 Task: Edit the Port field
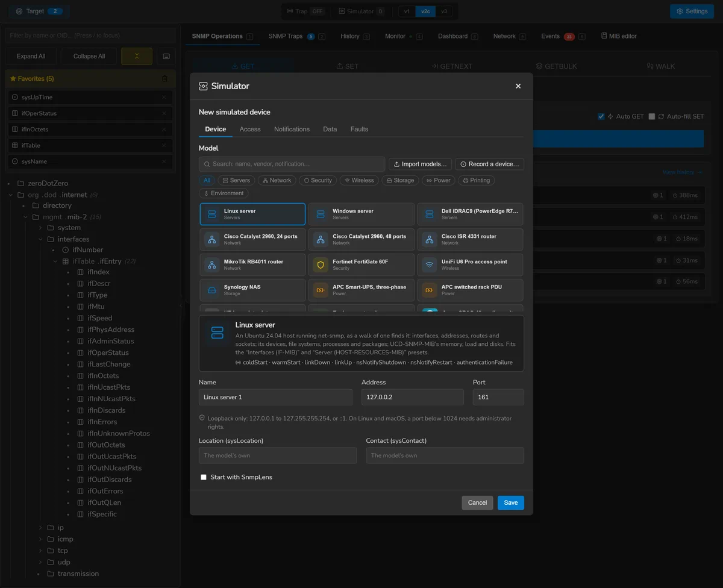click(498, 397)
